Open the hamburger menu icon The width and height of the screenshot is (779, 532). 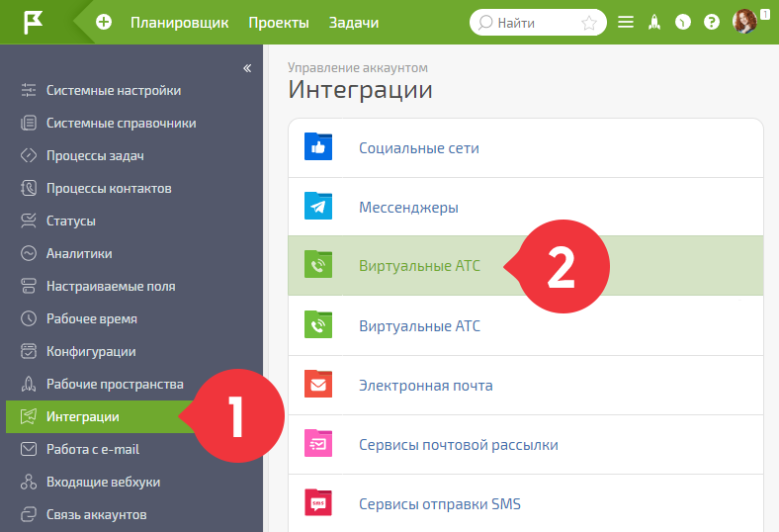coord(626,23)
